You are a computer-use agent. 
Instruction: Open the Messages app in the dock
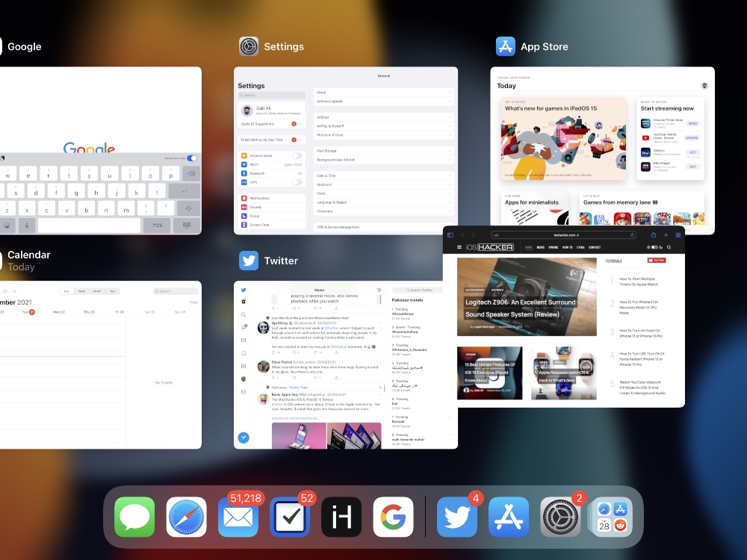pyautogui.click(x=134, y=517)
